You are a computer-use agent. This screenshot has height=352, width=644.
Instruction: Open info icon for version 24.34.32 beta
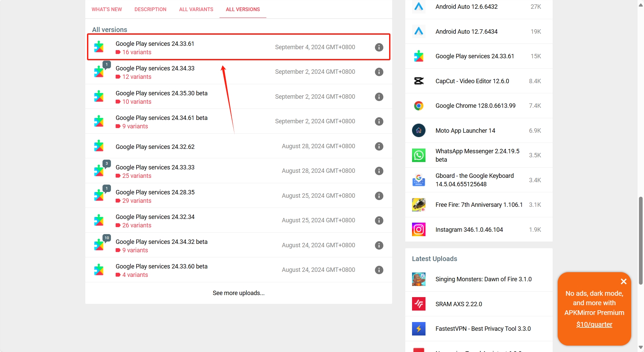pos(379,245)
